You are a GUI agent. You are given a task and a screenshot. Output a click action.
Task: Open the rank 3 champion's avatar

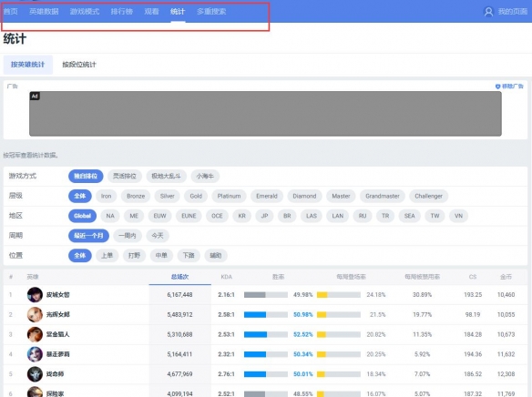[35, 334]
